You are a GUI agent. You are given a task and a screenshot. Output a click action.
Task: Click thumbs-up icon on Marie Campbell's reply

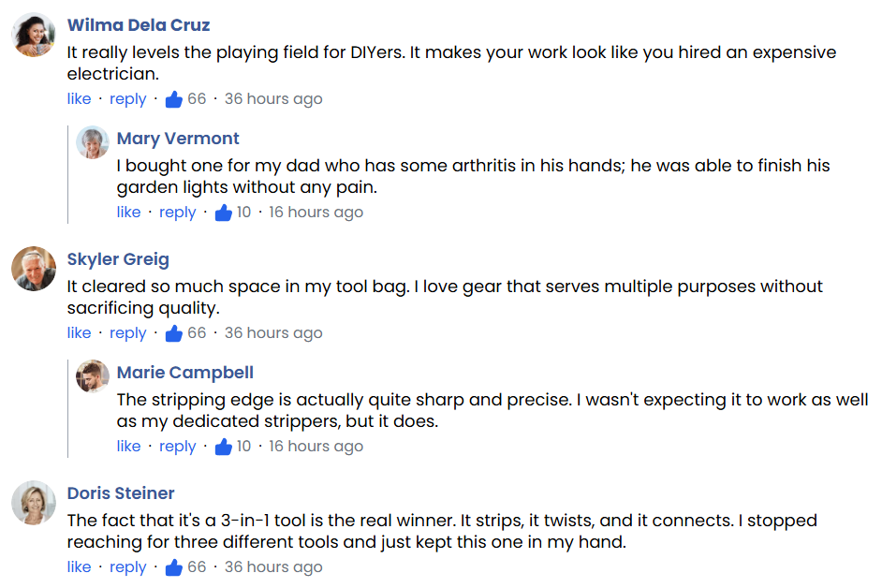tap(223, 447)
